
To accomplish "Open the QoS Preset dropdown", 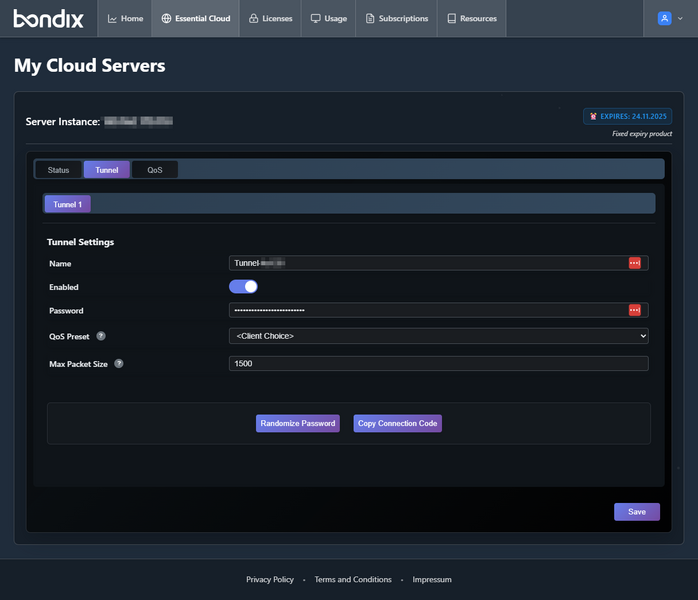I will click(x=438, y=336).
